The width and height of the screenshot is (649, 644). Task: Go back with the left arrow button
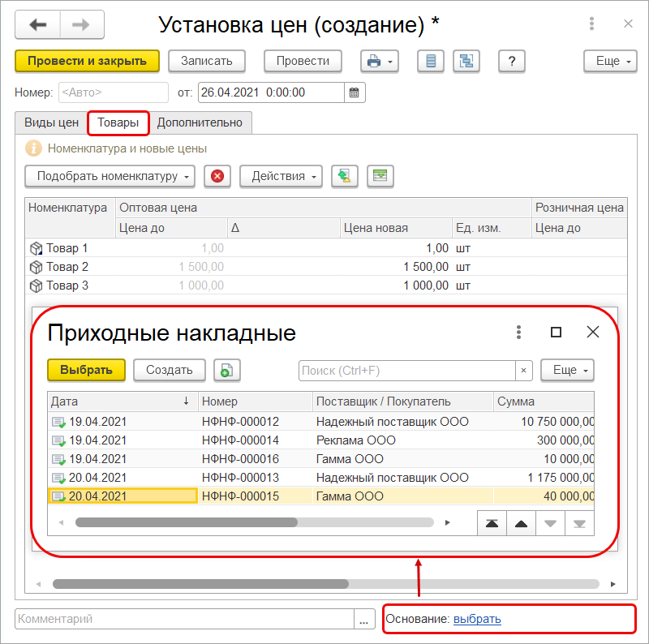[x=38, y=25]
